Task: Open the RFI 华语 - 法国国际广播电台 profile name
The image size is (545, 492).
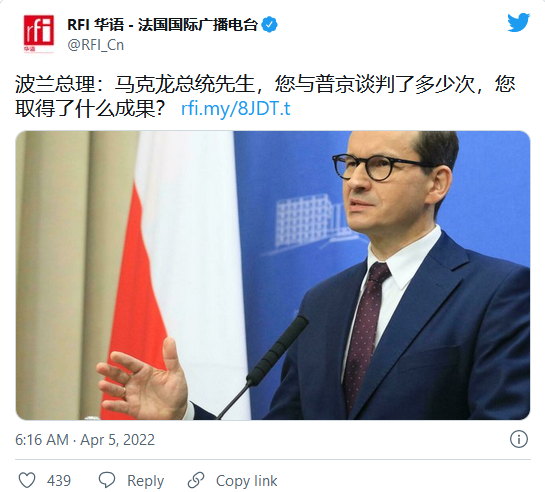Action: pos(163,25)
